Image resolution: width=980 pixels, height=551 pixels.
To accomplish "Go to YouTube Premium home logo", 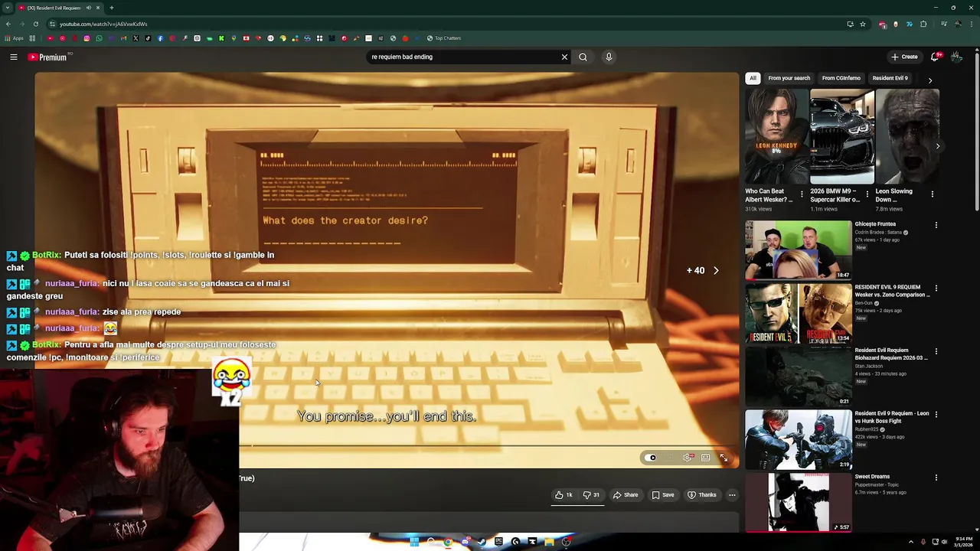I will pyautogui.click(x=48, y=57).
